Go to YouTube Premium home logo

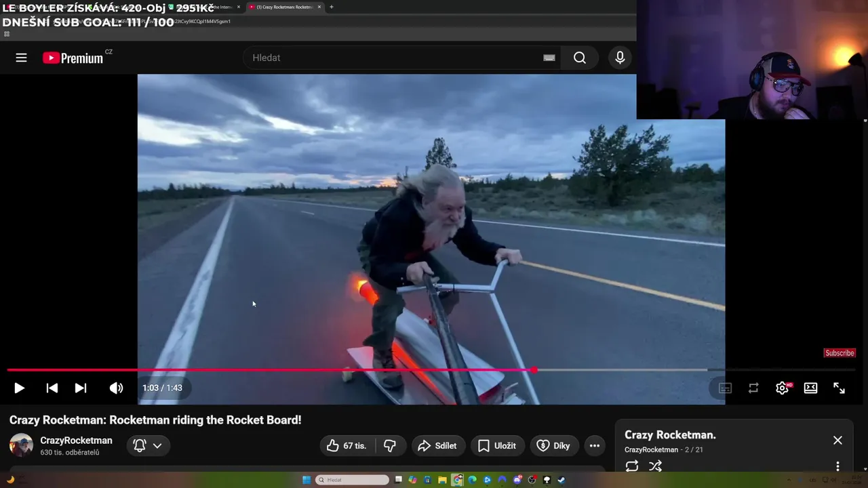click(x=73, y=58)
